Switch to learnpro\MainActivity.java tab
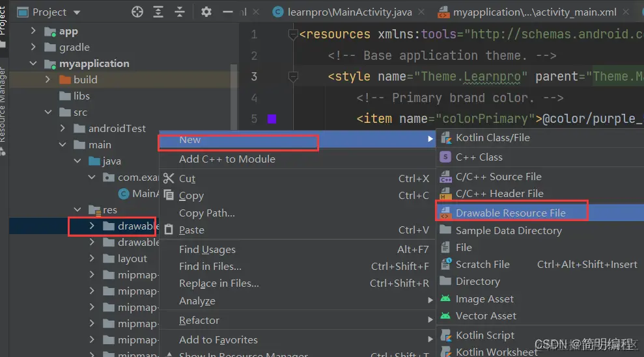This screenshot has height=357, width=644. click(350, 12)
